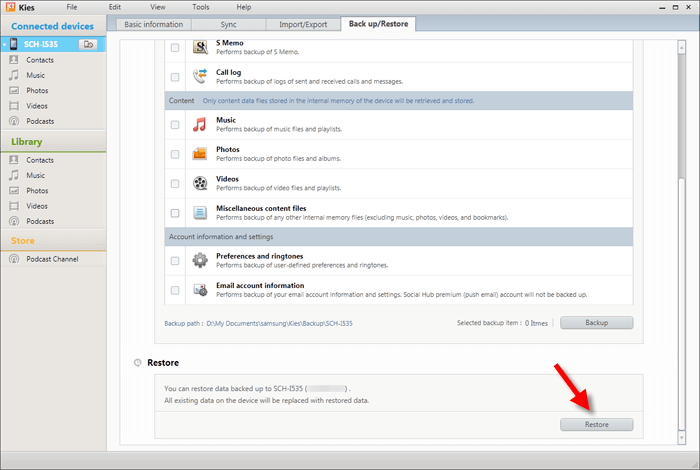Open Podcast Channel in Store
700x470 pixels.
tap(52, 259)
